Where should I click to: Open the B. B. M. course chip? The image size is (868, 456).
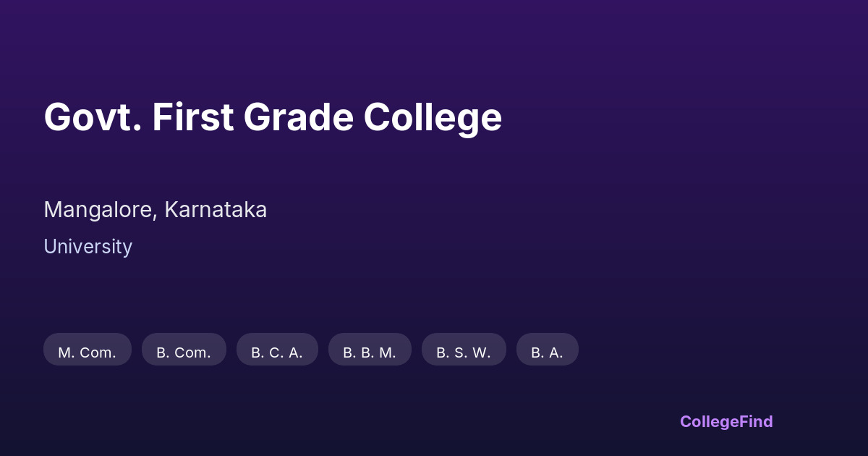click(370, 350)
